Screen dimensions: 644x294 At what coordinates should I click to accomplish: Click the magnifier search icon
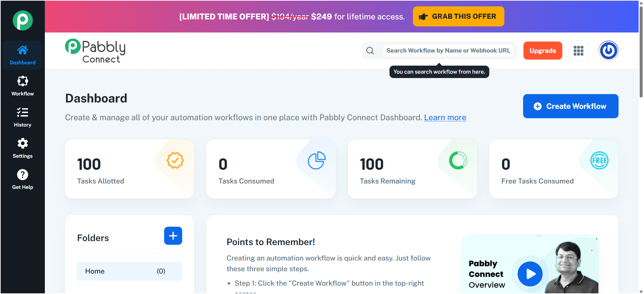pyautogui.click(x=370, y=51)
